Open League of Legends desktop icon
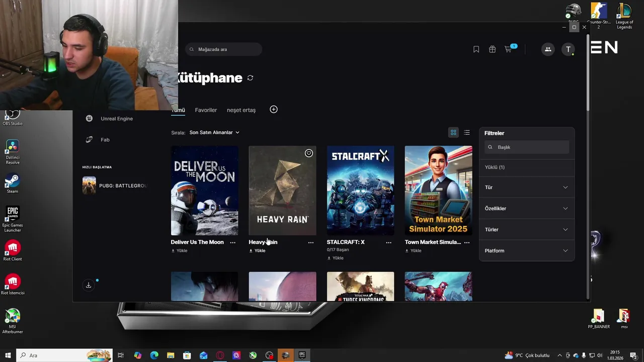The image size is (644, 362). [624, 16]
